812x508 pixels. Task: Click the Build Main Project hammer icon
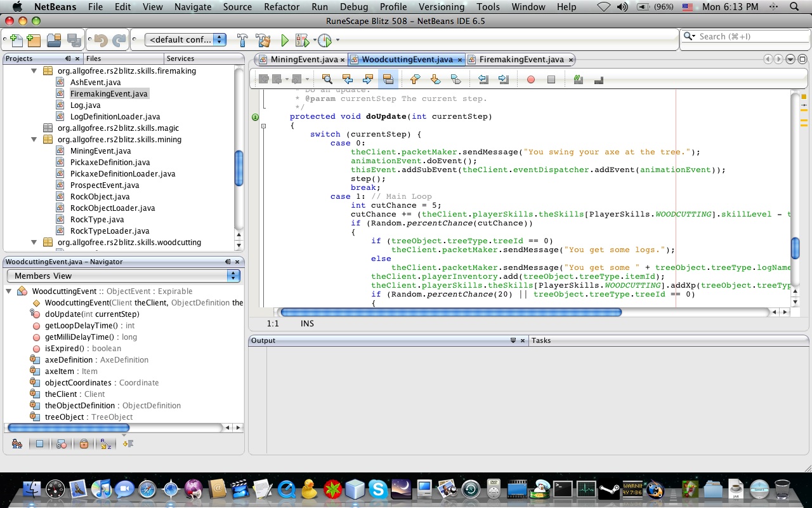pos(242,40)
